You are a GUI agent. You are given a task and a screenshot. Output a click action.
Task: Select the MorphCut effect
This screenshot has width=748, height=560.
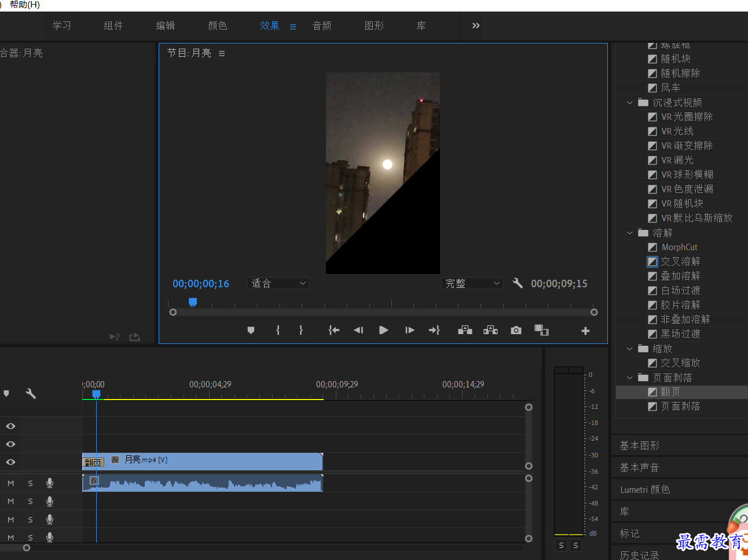[679, 247]
